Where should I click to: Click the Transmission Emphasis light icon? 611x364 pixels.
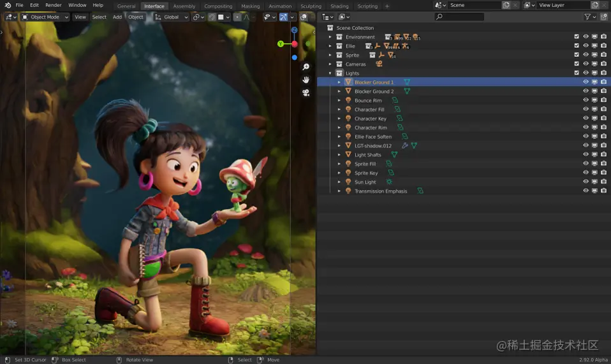[348, 191]
